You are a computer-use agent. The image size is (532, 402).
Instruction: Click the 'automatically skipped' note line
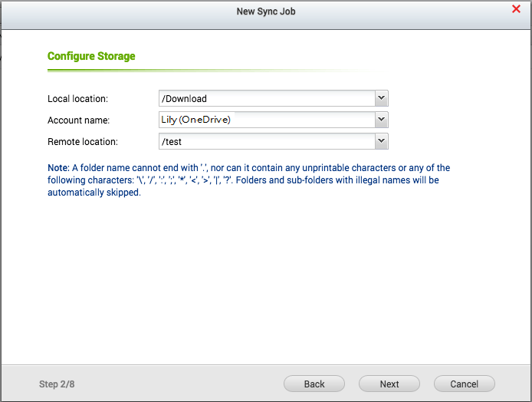(x=94, y=193)
